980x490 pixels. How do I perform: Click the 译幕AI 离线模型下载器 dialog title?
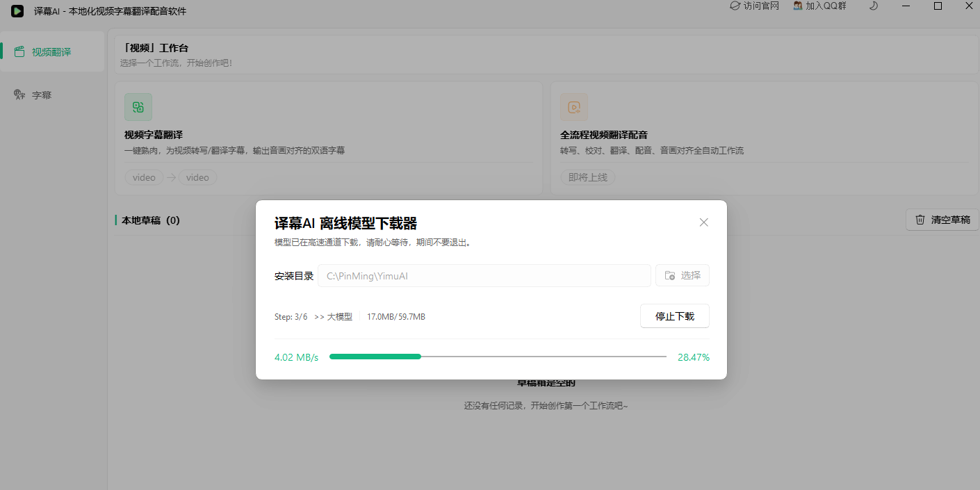[345, 223]
